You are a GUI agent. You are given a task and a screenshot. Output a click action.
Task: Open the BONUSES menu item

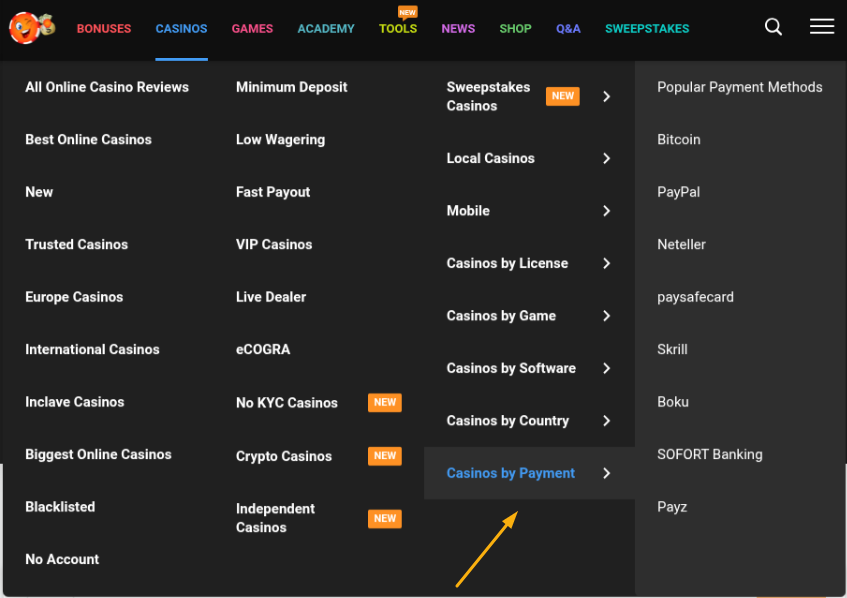(x=104, y=28)
